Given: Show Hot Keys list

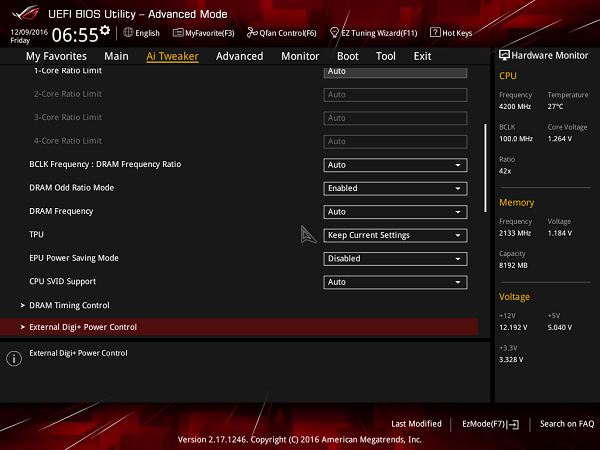Looking at the screenshot, I should point(451,33).
